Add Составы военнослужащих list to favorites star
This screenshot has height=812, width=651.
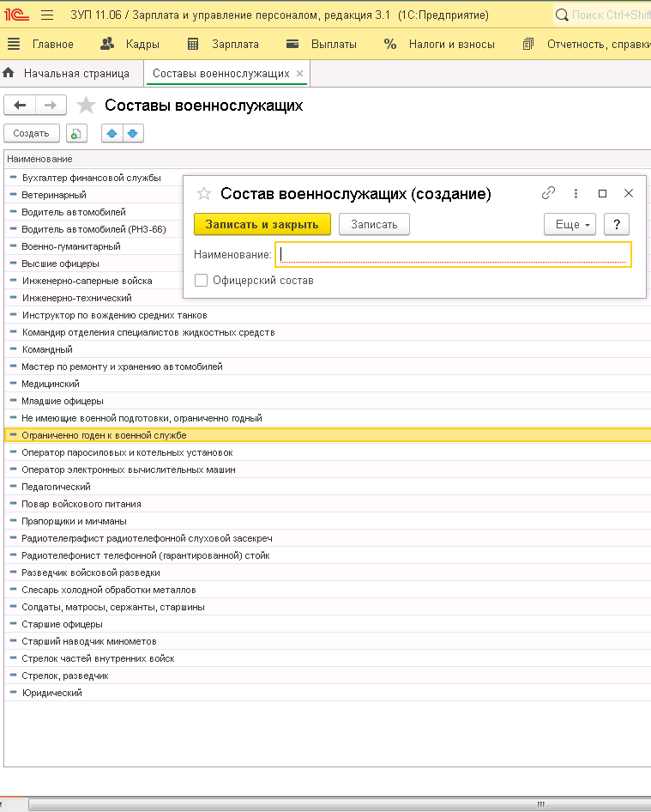(86, 106)
